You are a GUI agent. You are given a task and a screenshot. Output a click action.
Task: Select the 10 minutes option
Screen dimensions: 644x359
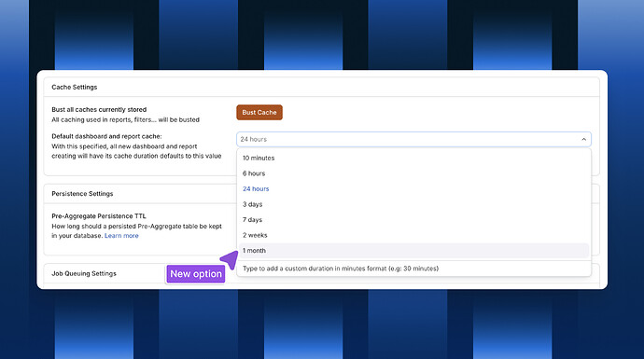click(413, 158)
